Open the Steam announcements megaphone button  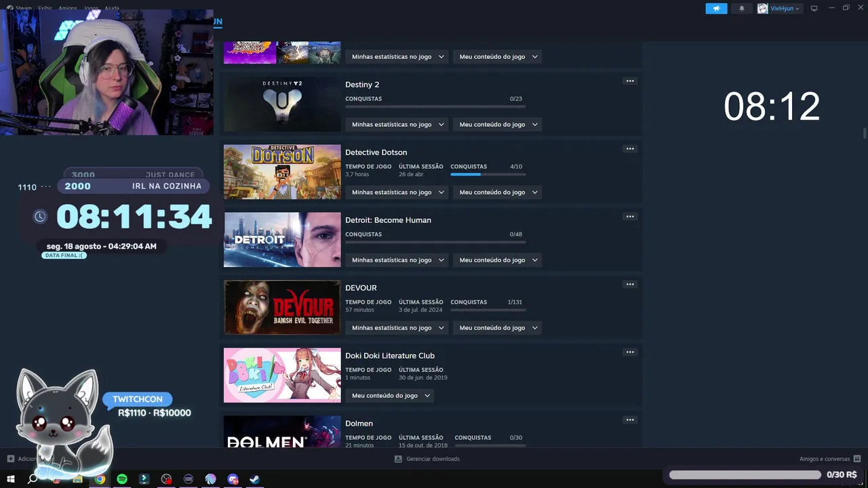[x=716, y=9]
